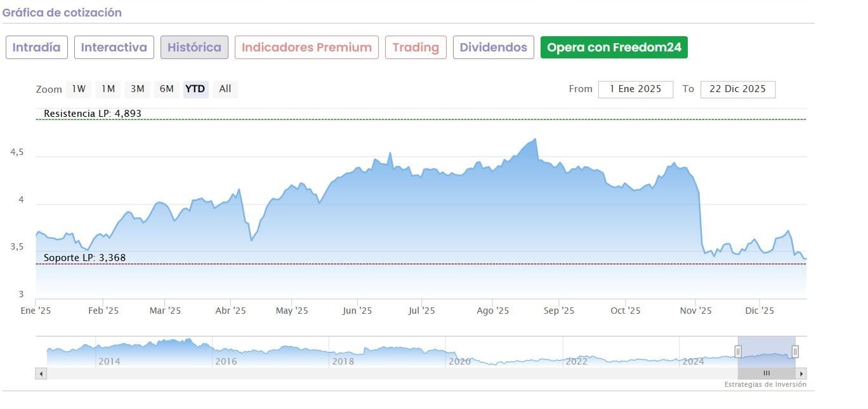Click the navigator scrollbar thumb grip

coord(766,373)
